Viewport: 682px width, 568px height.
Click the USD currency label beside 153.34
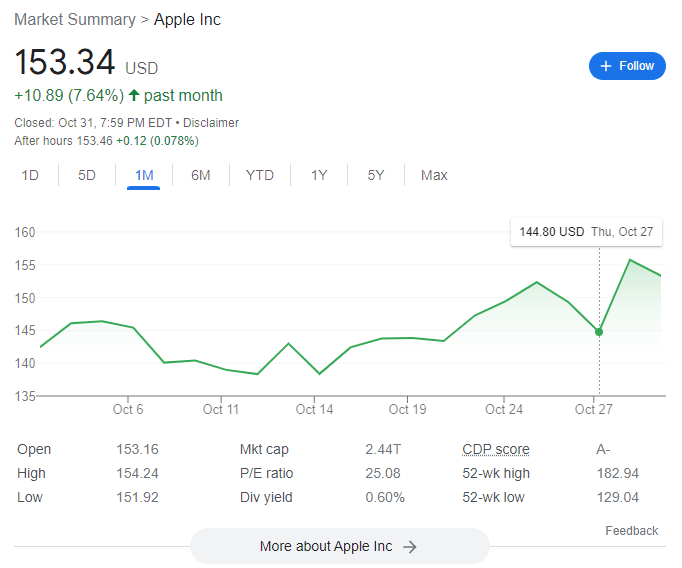point(142,68)
